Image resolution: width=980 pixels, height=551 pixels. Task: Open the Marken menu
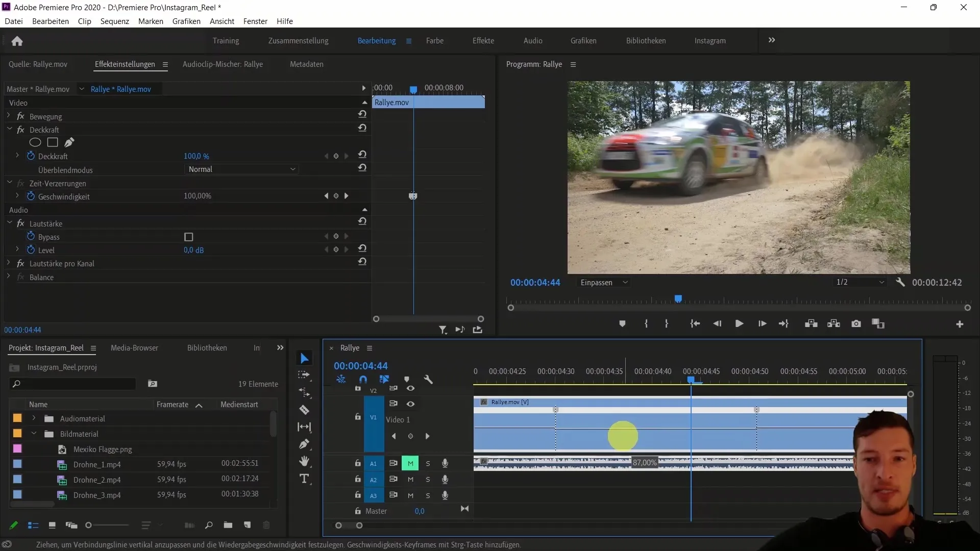[x=151, y=21]
